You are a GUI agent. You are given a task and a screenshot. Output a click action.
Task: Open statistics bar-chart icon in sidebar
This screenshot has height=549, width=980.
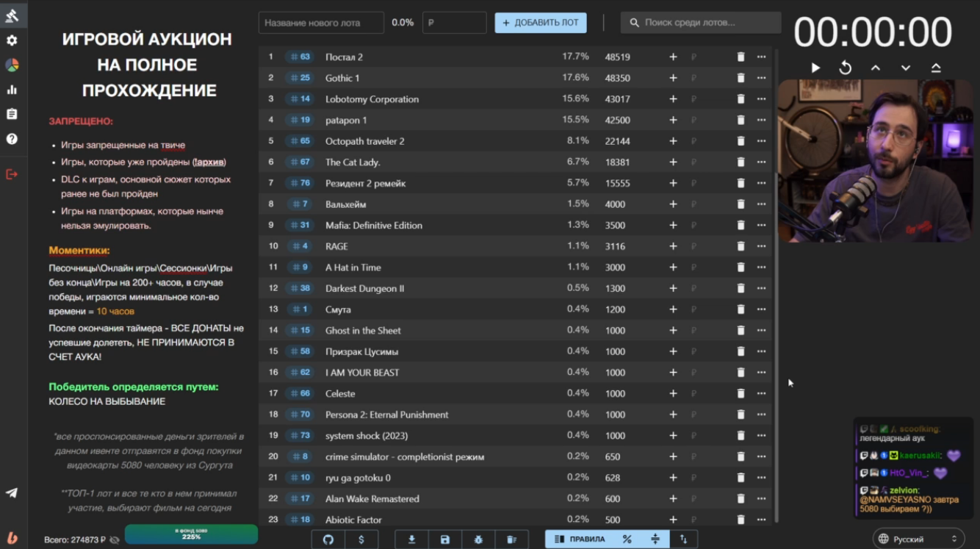point(12,90)
